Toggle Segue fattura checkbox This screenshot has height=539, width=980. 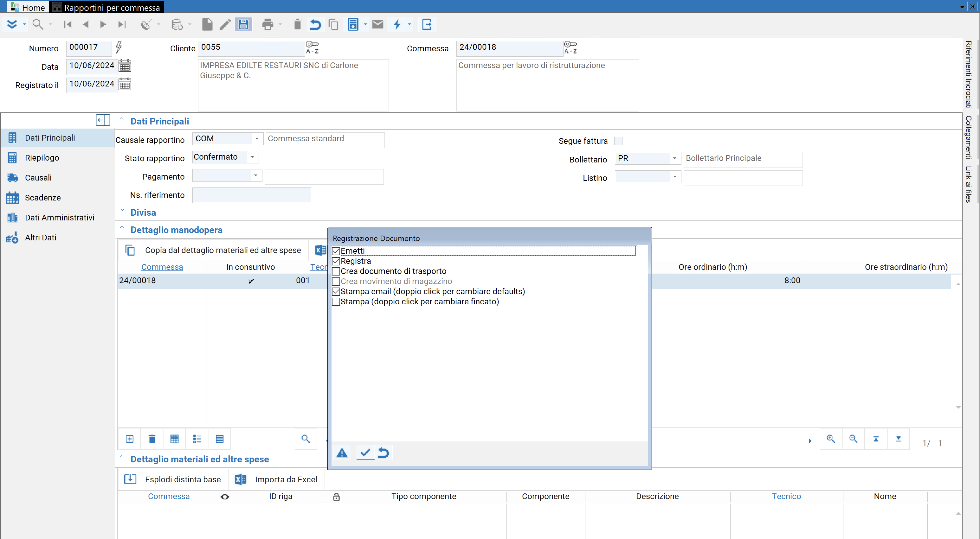[x=619, y=141]
